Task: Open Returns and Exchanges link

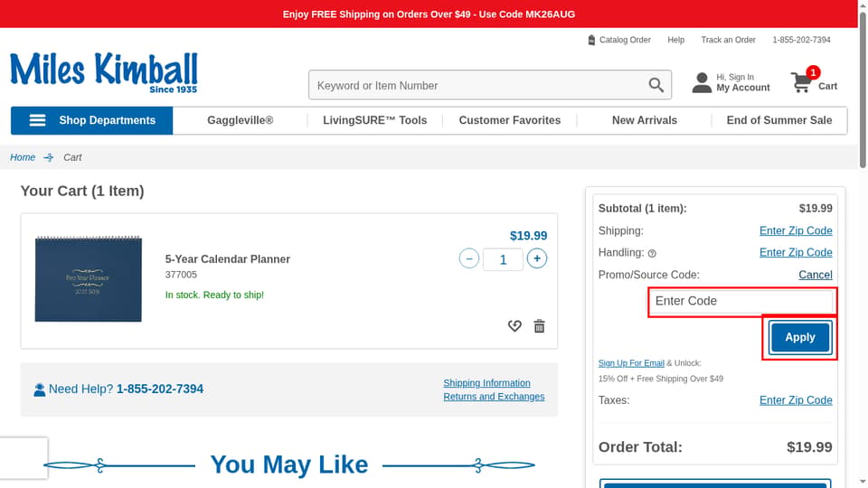Action: pos(494,397)
